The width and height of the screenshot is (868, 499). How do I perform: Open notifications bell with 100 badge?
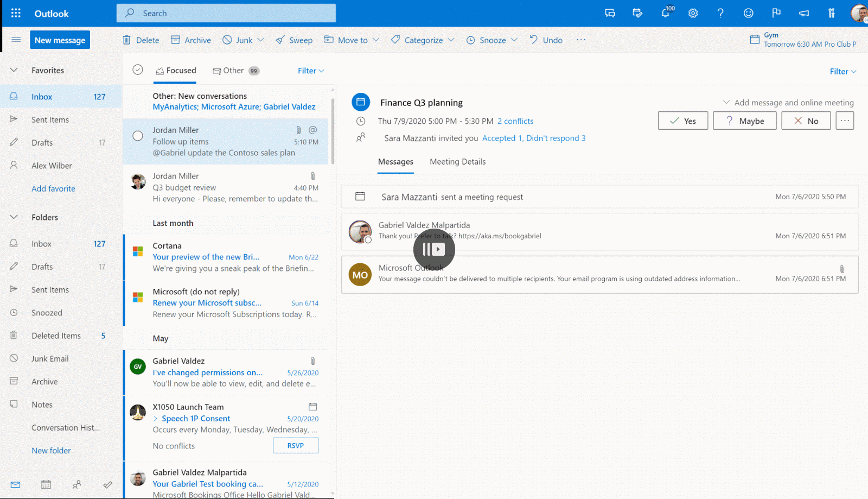(x=666, y=12)
